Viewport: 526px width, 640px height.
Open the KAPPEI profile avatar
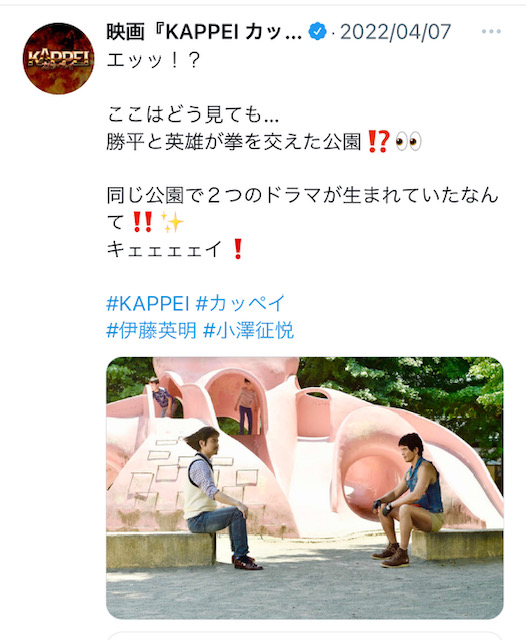tap(58, 58)
